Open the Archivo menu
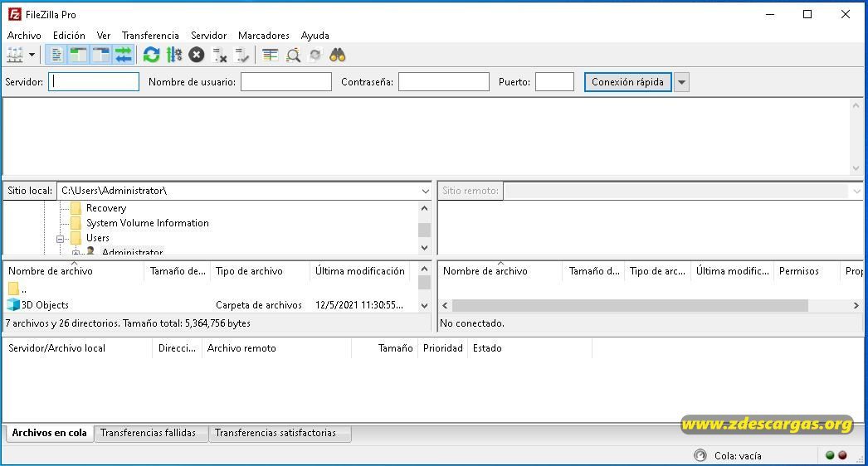Image resolution: width=868 pixels, height=466 pixels. (24, 36)
